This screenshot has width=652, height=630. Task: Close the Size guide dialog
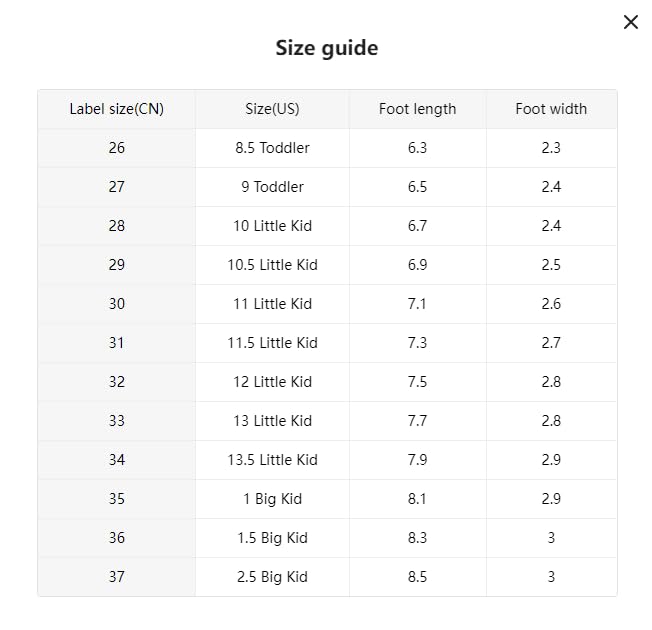tap(630, 23)
